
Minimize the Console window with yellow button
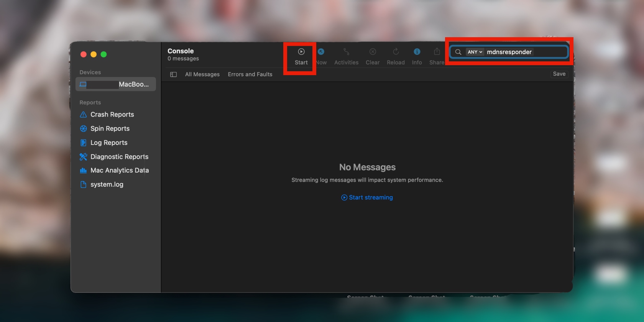(x=94, y=54)
